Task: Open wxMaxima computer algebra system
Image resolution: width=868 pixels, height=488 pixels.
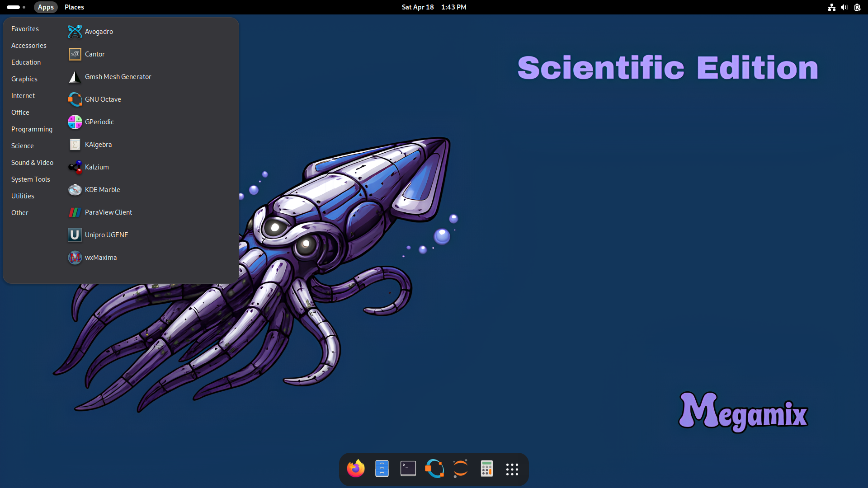Action: 101,257
